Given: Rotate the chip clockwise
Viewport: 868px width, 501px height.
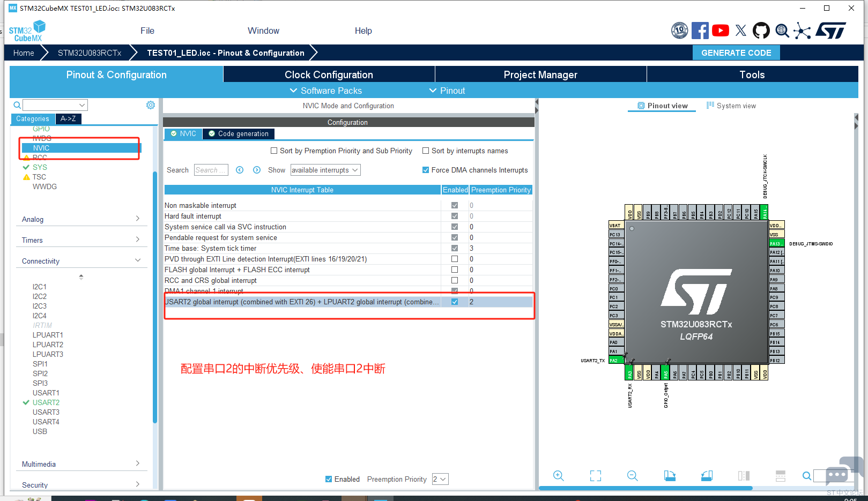Looking at the screenshot, I should pyautogui.click(x=670, y=476).
